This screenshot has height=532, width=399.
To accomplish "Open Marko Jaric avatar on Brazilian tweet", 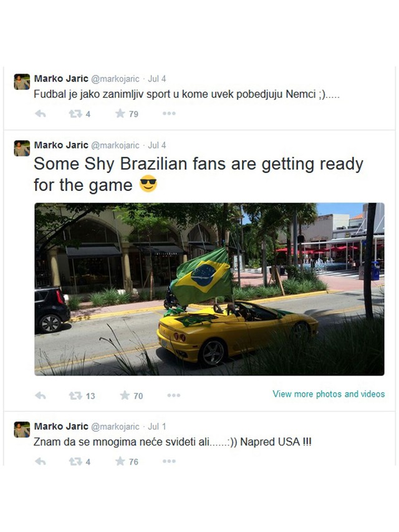I will point(22,148).
